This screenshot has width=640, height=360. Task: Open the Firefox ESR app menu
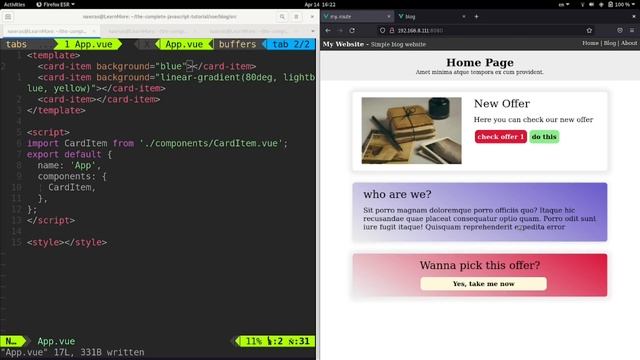[55, 4]
